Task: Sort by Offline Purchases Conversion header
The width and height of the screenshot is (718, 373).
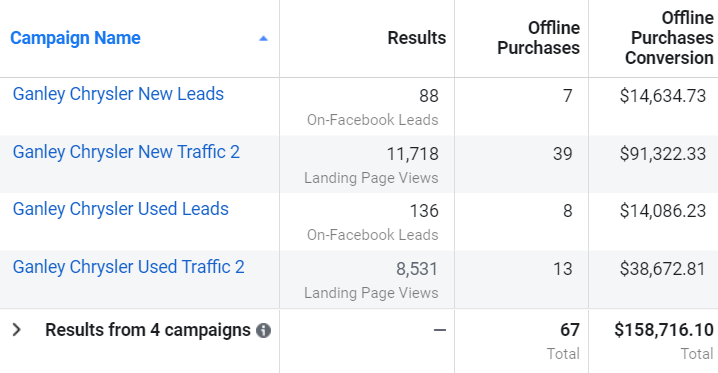Action: (x=669, y=38)
